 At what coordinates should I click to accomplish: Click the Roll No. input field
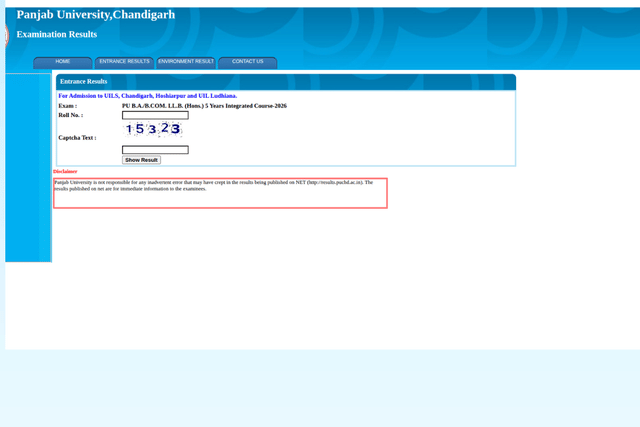(155, 116)
